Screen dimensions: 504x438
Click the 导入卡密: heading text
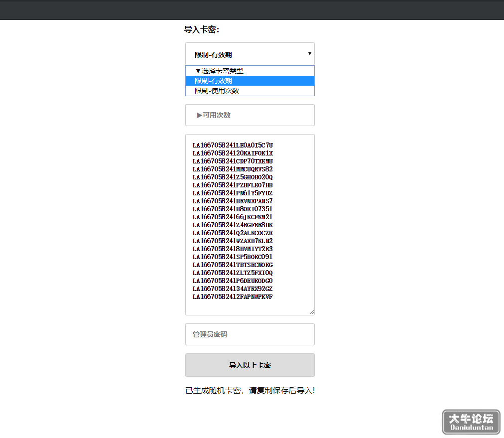coord(202,29)
